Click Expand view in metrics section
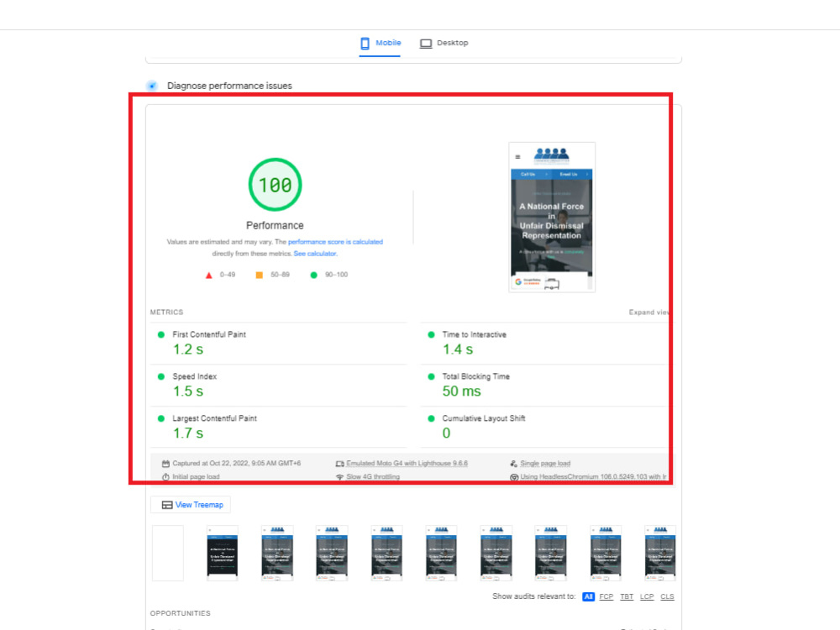This screenshot has width=840, height=630. [648, 312]
